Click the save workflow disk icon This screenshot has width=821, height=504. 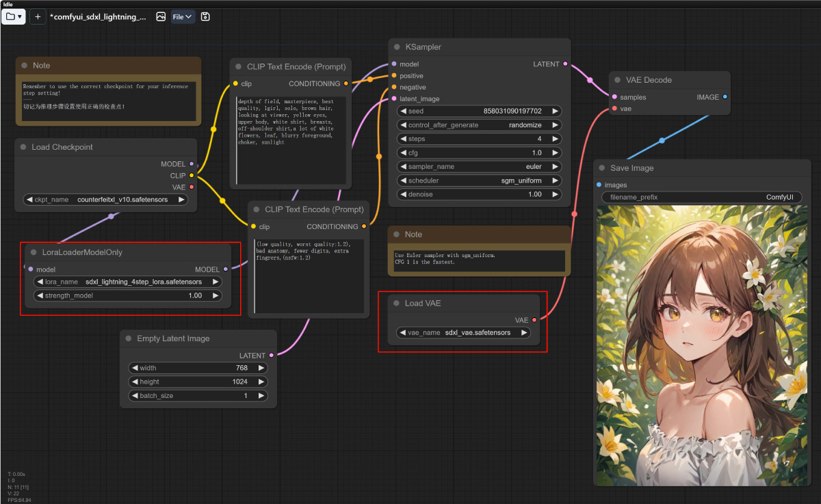(x=205, y=16)
